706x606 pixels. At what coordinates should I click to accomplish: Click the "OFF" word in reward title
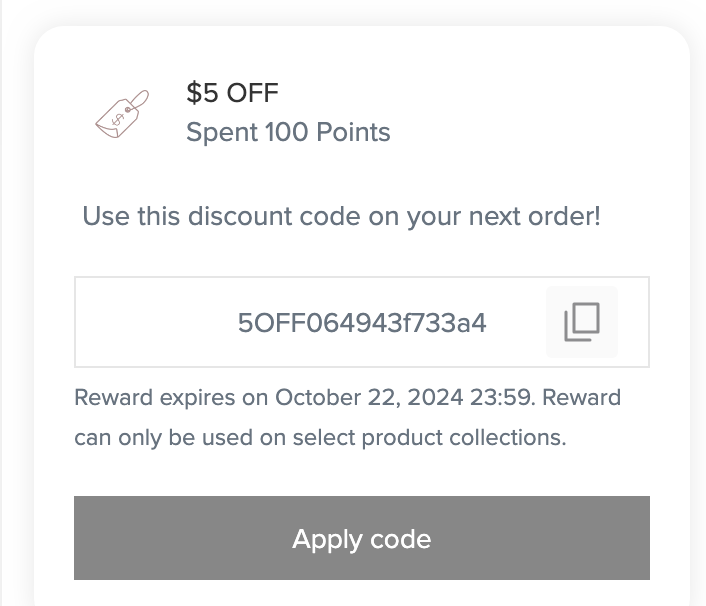252,93
